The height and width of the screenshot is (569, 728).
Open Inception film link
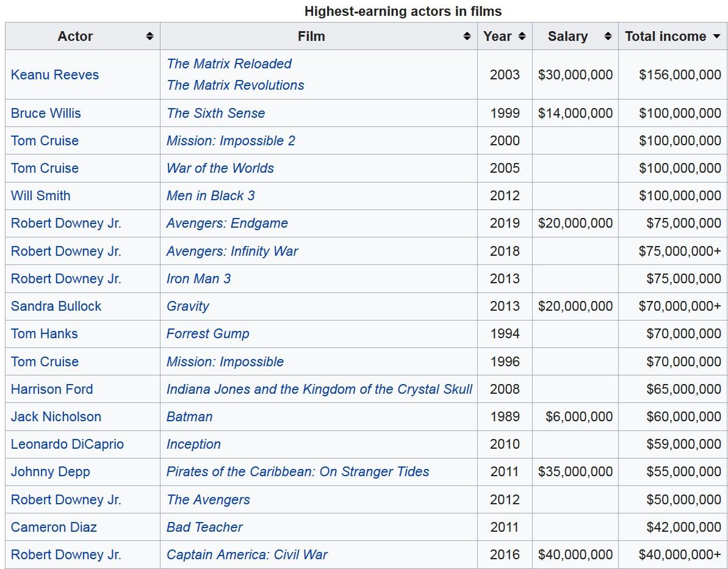coord(193,444)
